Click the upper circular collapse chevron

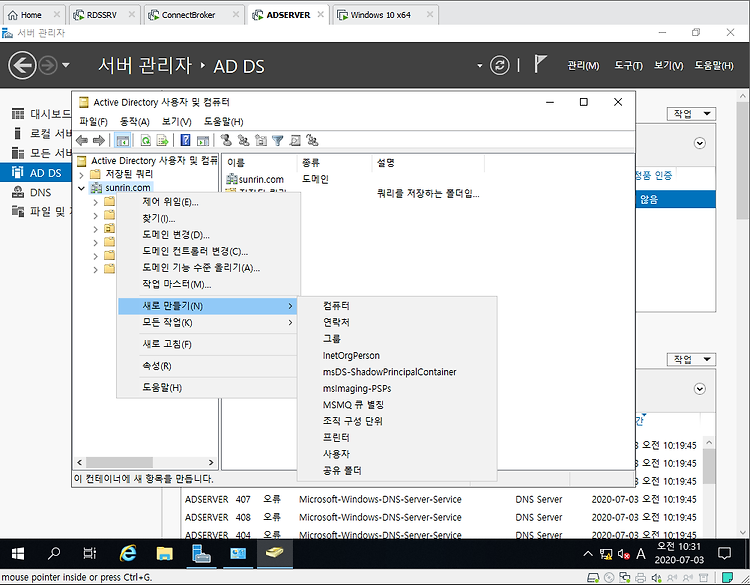[x=699, y=143]
